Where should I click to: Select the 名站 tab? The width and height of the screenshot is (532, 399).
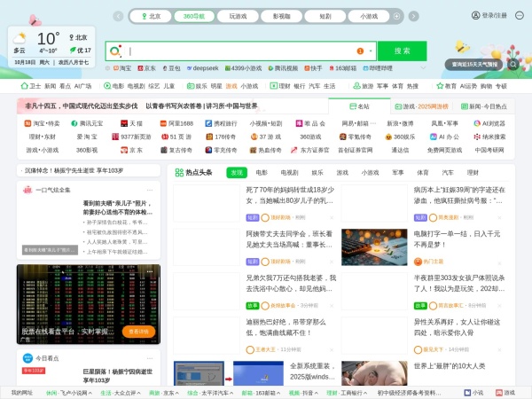(359, 106)
